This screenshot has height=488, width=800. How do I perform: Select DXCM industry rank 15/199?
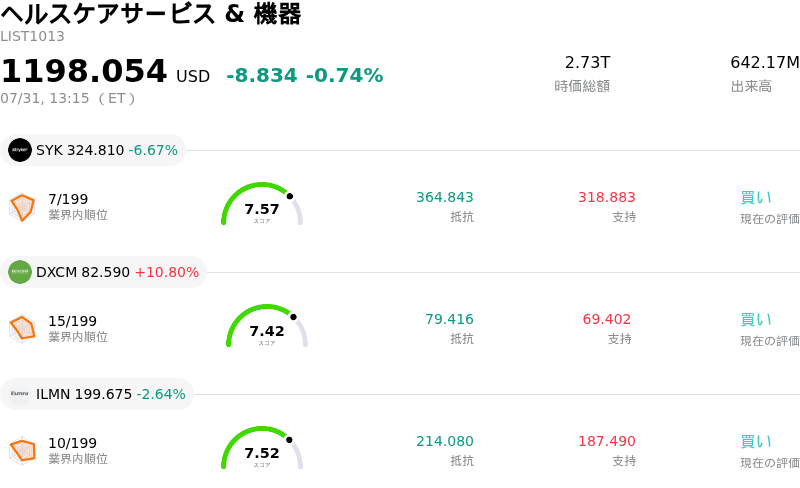point(72,321)
